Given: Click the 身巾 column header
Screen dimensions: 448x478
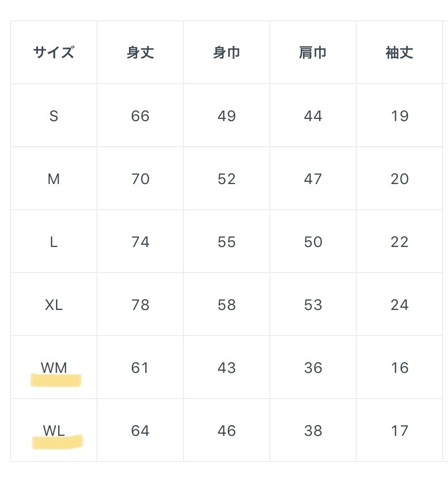Looking at the screenshot, I should pyautogui.click(x=227, y=53).
